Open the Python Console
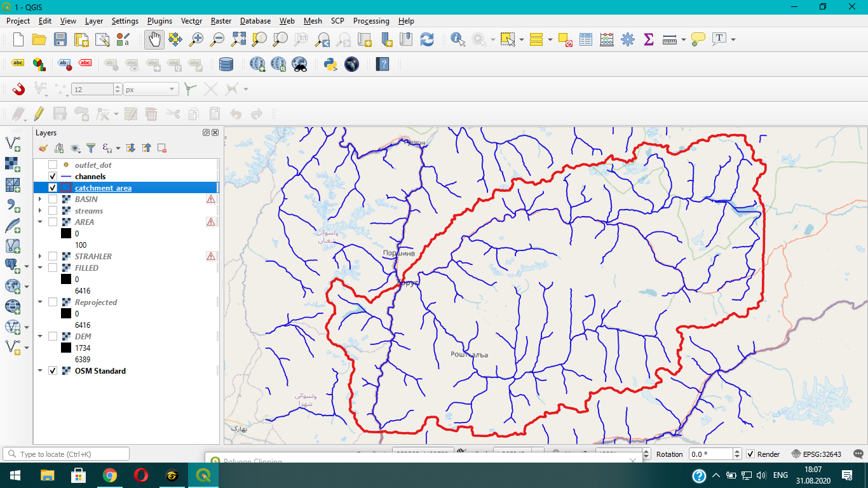This screenshot has height=488, width=868. [x=330, y=64]
